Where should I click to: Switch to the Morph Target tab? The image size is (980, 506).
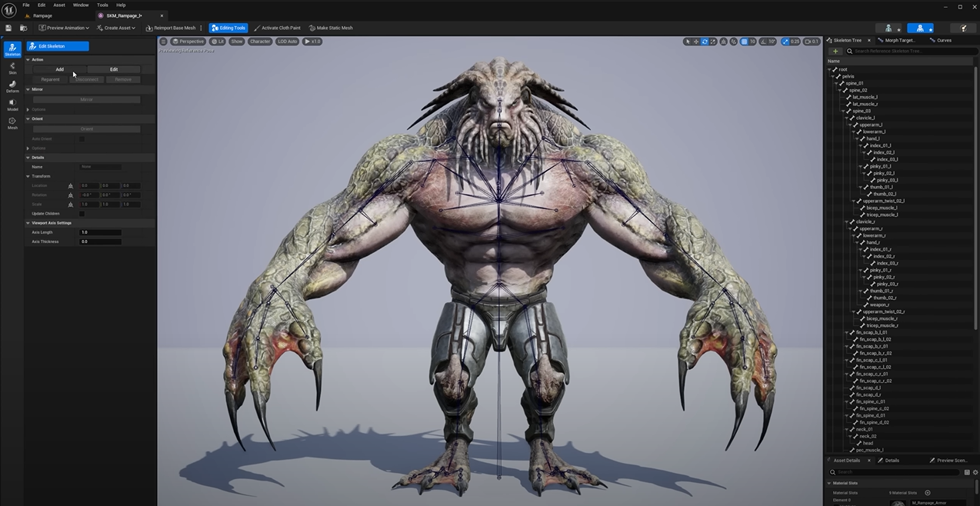(898, 40)
